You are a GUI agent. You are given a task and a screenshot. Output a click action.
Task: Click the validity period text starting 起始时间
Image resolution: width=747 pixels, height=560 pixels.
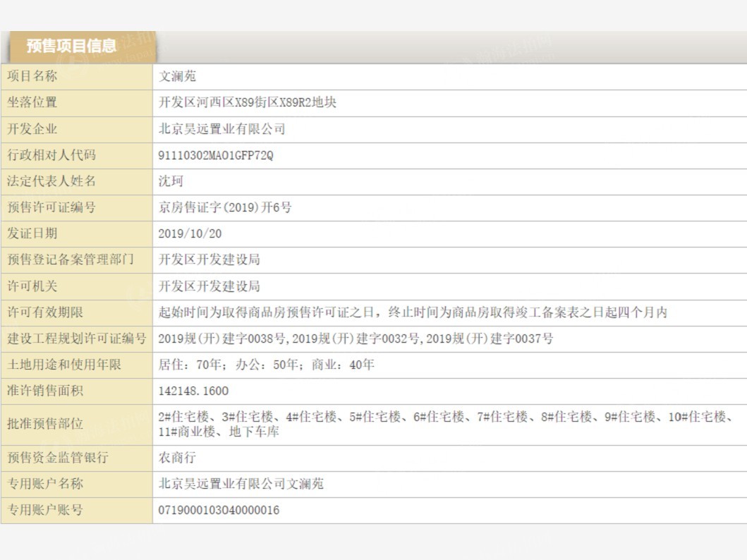(413, 312)
